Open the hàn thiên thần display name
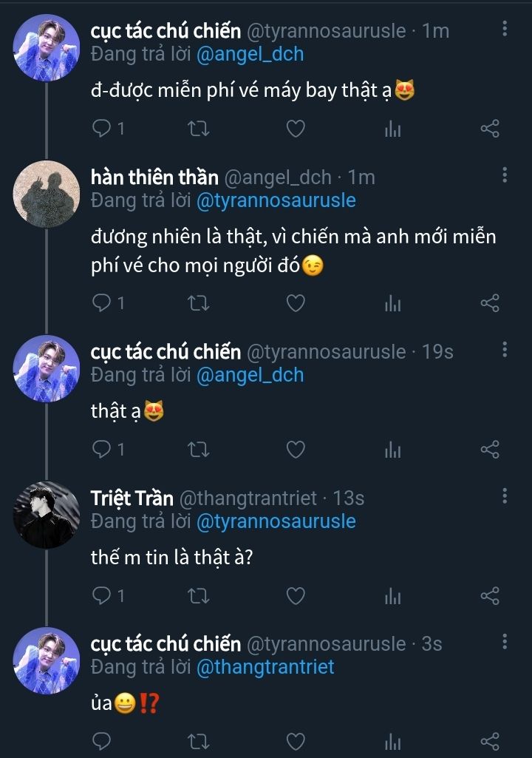Viewport: 532px width, 758px height. coord(154,177)
